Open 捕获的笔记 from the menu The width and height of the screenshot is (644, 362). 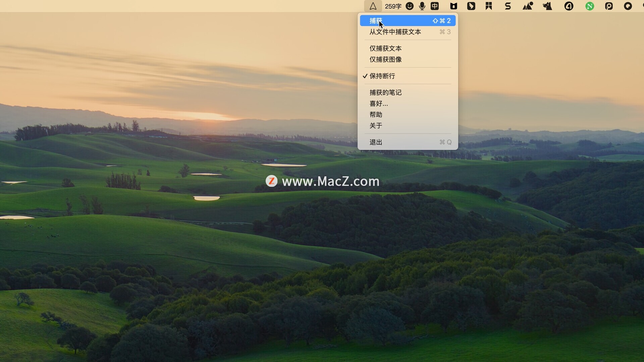(x=408, y=92)
